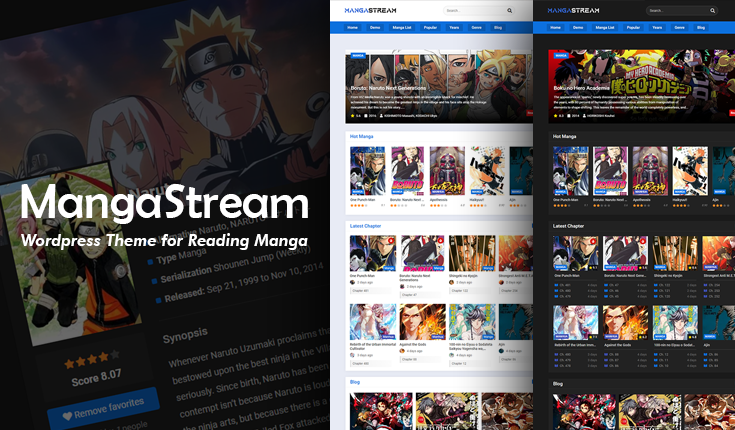The image size is (735, 430).
Task: Open Years in the light theme navigation
Action: coord(454,28)
